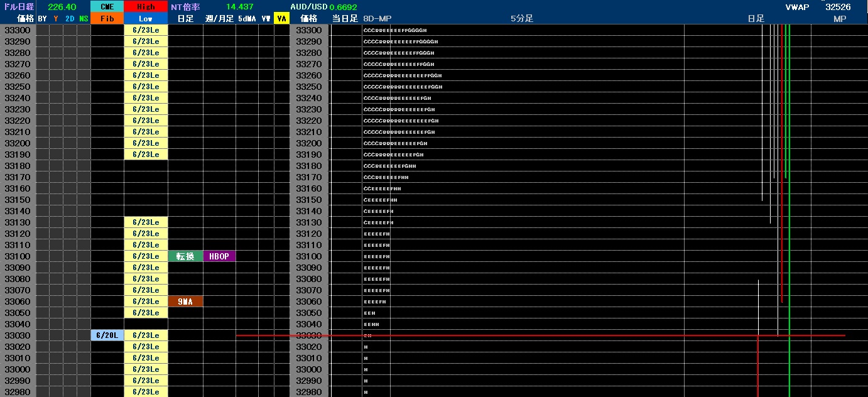Image resolution: width=868 pixels, height=397 pixels.
Task: Select 33100 in the leftmost price column
Action: click(x=18, y=256)
